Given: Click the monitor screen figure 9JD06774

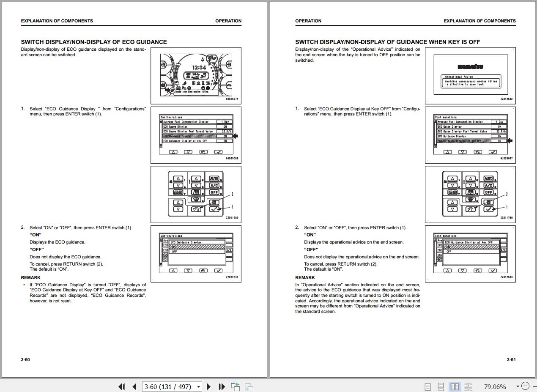Looking at the screenshot, I should pos(196,75).
